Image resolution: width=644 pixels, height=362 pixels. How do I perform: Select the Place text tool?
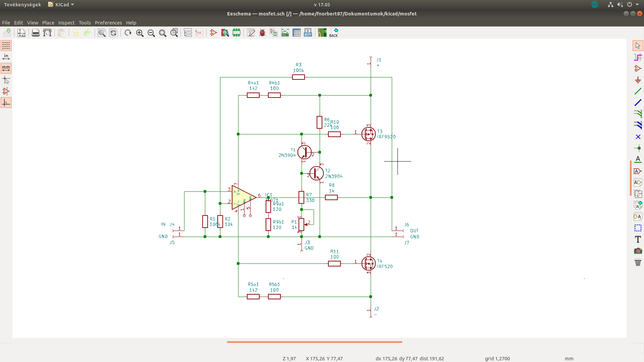click(638, 239)
